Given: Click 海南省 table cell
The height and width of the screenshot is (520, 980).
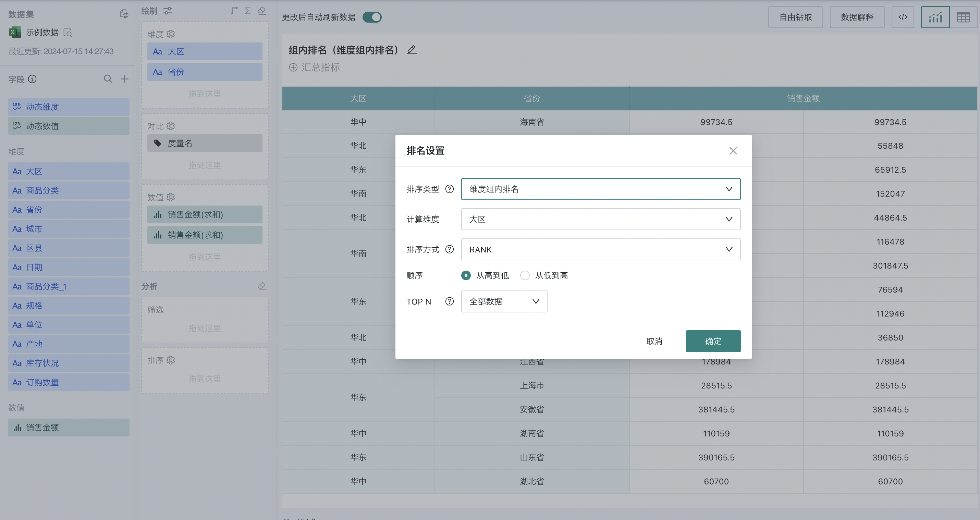Looking at the screenshot, I should click(x=532, y=122).
